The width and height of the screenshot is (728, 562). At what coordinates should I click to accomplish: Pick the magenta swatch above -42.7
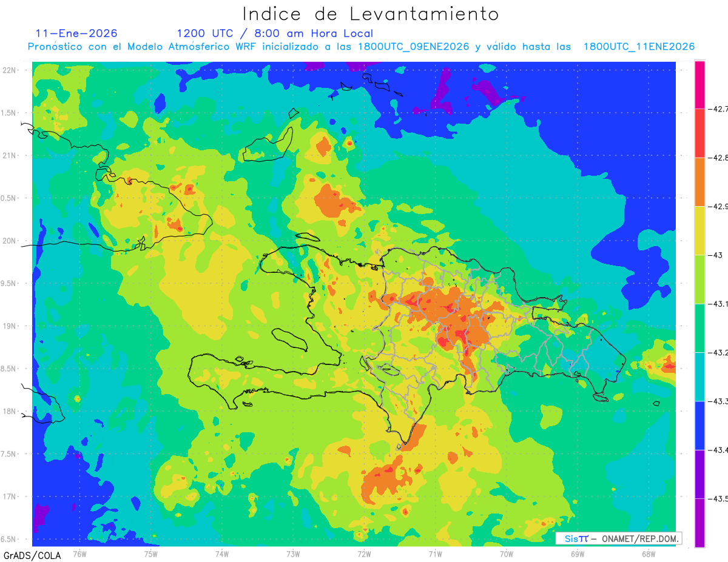coord(699,85)
